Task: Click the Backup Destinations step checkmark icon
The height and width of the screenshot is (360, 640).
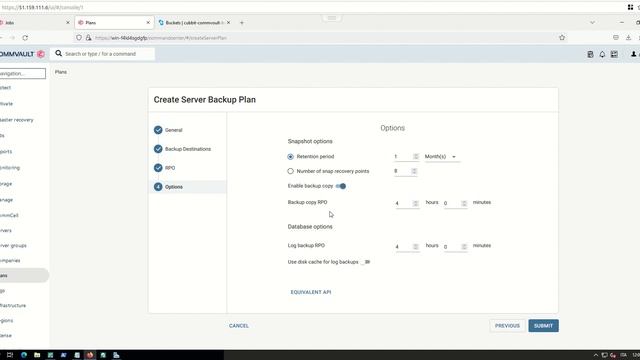Action: click(158, 149)
